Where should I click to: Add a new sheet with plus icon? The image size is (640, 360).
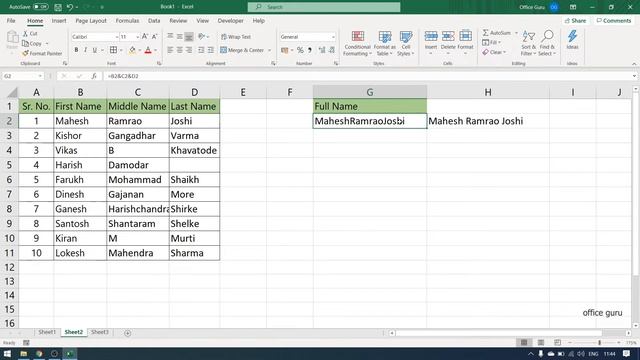coord(127,333)
